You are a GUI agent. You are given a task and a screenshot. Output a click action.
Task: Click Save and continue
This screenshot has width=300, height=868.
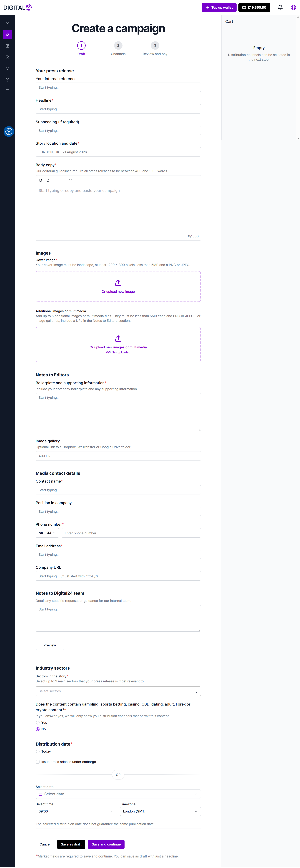click(x=106, y=844)
